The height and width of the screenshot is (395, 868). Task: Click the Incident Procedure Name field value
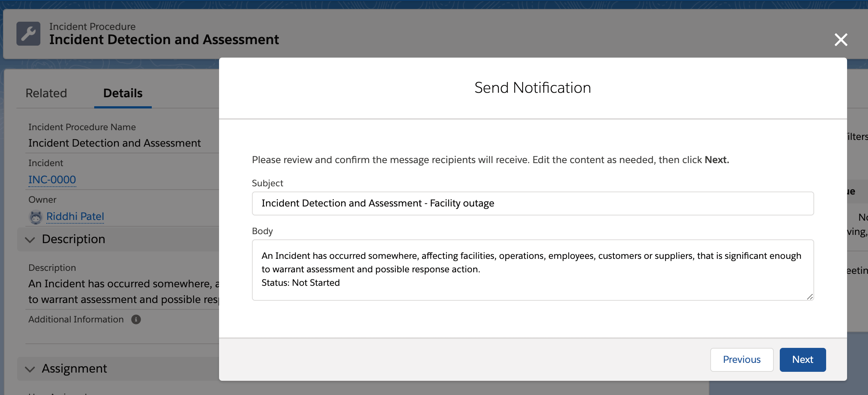pyautogui.click(x=114, y=143)
